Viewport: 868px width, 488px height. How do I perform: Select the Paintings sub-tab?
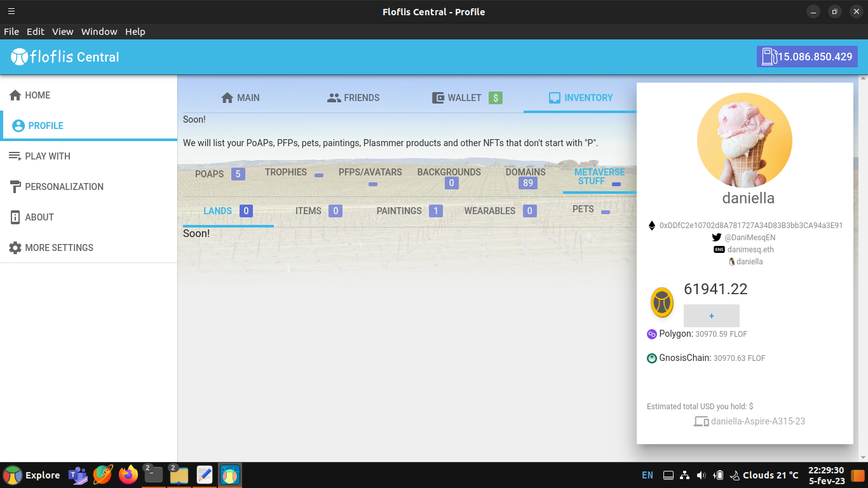[x=409, y=211]
